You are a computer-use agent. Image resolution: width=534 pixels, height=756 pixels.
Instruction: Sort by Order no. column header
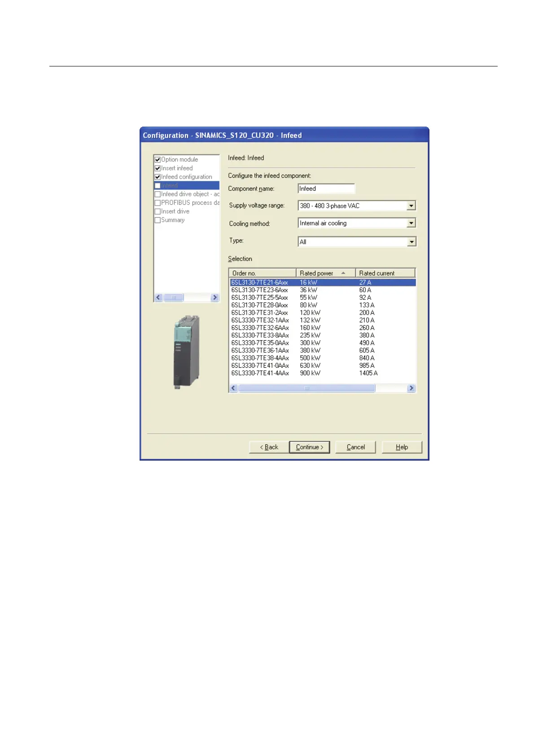point(263,273)
